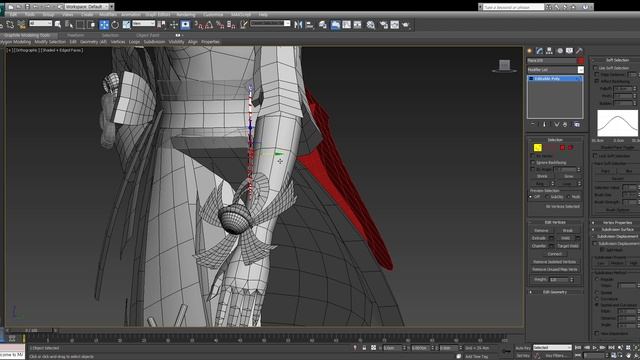Click the time slider on the timeline

coord(31,330)
